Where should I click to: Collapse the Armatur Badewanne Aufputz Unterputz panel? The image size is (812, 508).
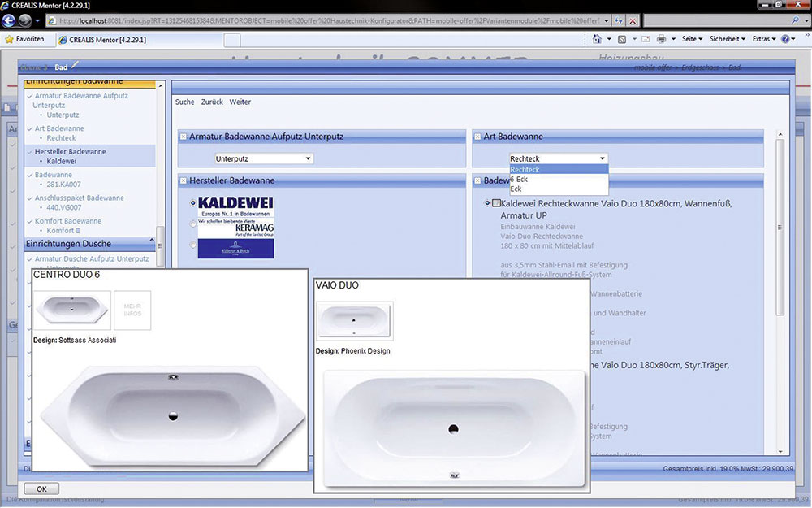pyautogui.click(x=183, y=137)
